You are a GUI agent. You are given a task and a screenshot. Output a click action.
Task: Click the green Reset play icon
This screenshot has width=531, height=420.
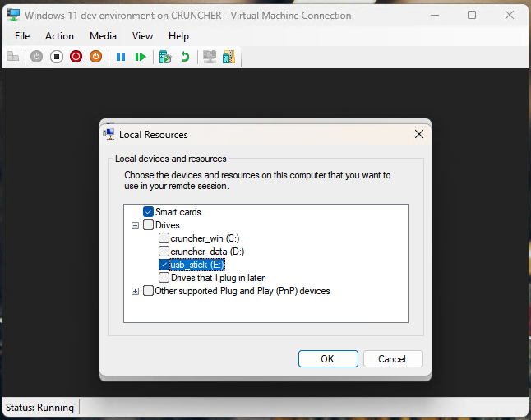[141, 57]
